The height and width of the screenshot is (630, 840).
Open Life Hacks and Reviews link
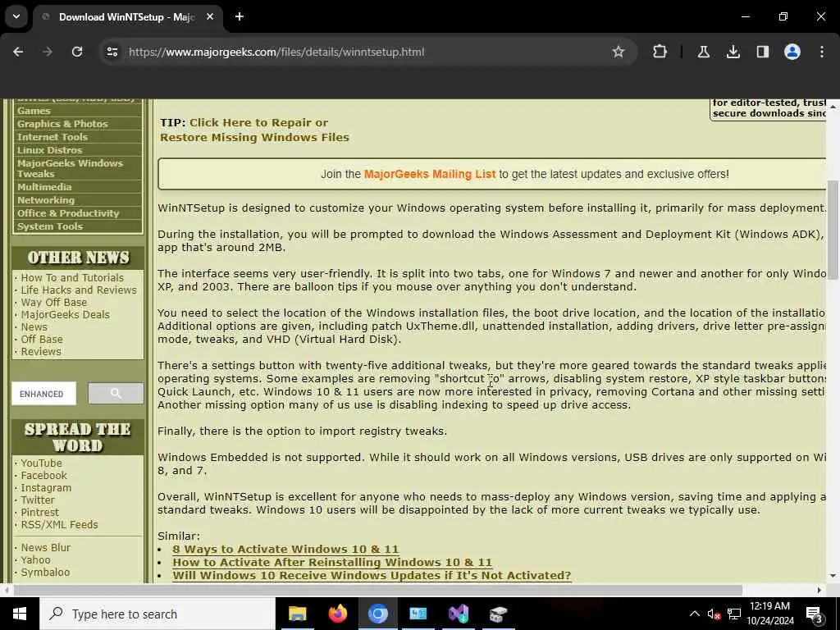click(79, 290)
